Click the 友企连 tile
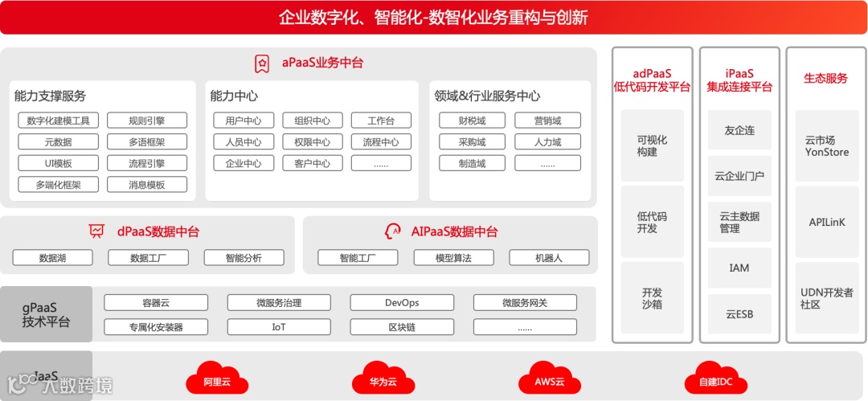The height and width of the screenshot is (401, 868). (x=739, y=131)
